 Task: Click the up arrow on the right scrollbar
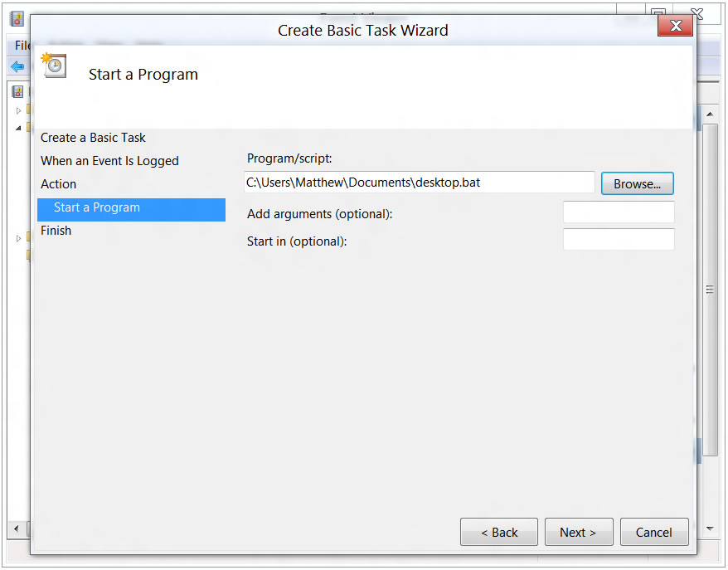[710, 112]
